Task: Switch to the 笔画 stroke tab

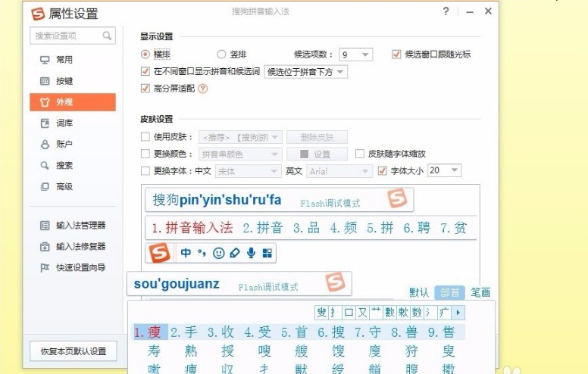Action: [480, 292]
